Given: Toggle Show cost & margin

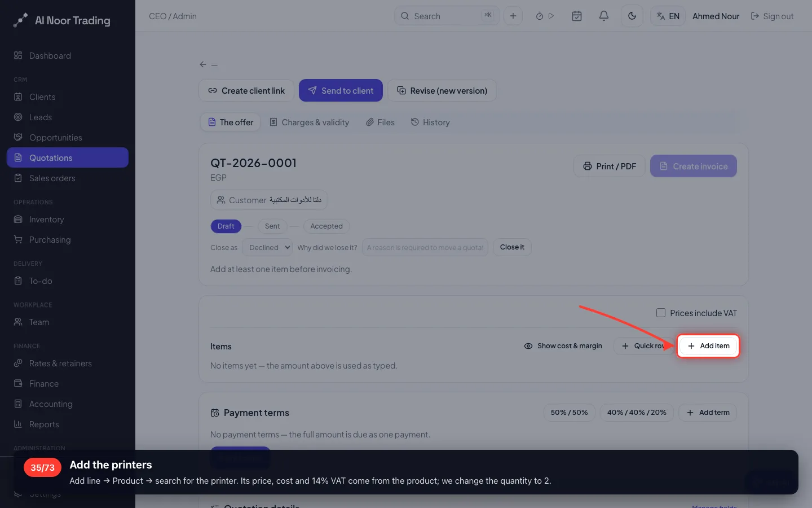Looking at the screenshot, I should (x=563, y=346).
